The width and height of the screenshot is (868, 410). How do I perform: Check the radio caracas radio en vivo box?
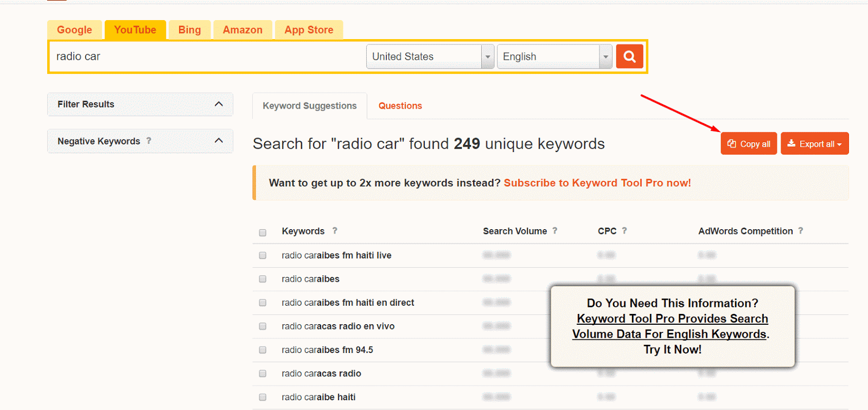tap(263, 326)
